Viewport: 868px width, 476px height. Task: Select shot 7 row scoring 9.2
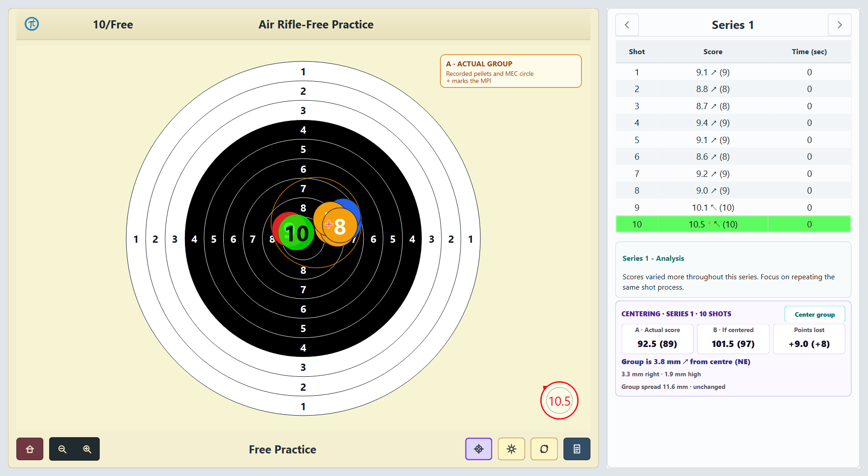pos(733,174)
